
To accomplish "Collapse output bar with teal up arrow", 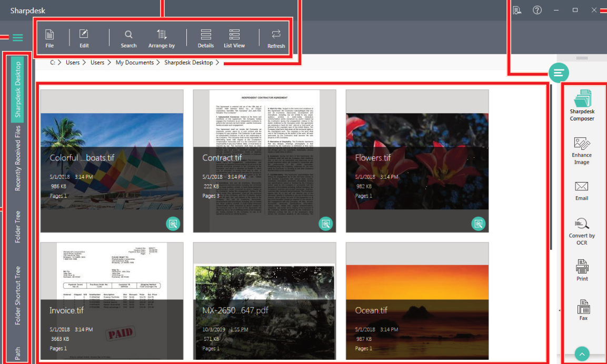I will [582, 353].
